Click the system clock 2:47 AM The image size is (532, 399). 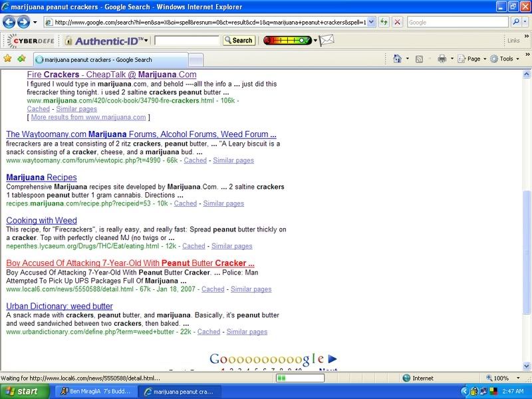coord(513,391)
